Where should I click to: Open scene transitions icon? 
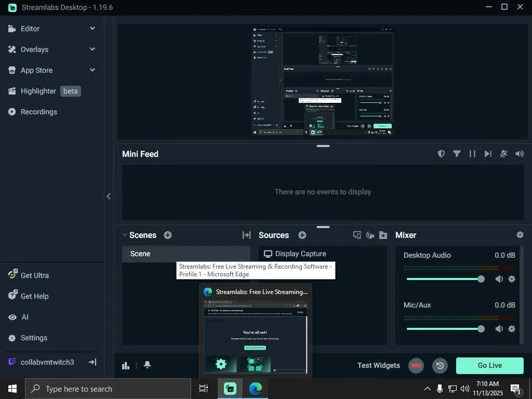(x=246, y=235)
